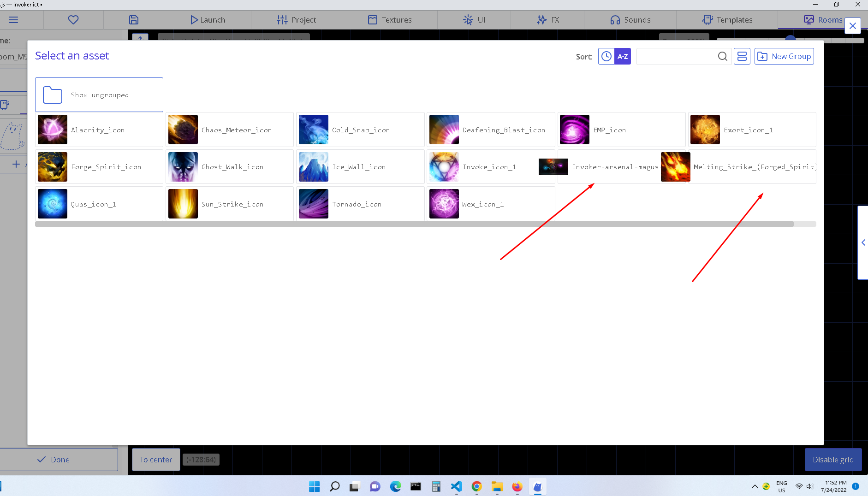Image resolution: width=868 pixels, height=496 pixels.
Task: Open Microsoft Edge from taskbar
Action: pyautogui.click(x=395, y=486)
